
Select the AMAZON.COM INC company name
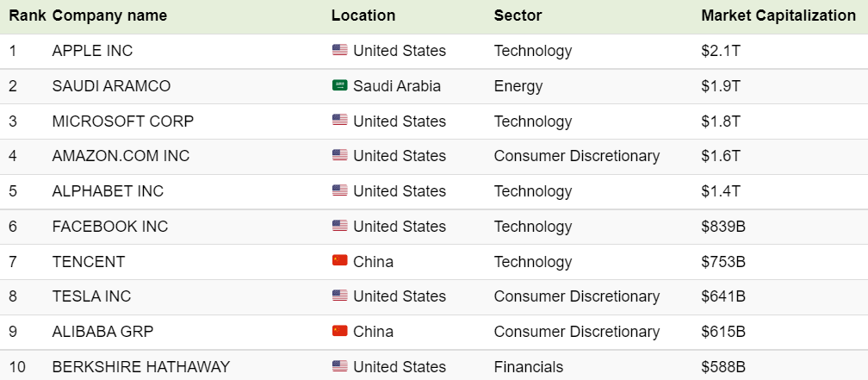click(121, 156)
